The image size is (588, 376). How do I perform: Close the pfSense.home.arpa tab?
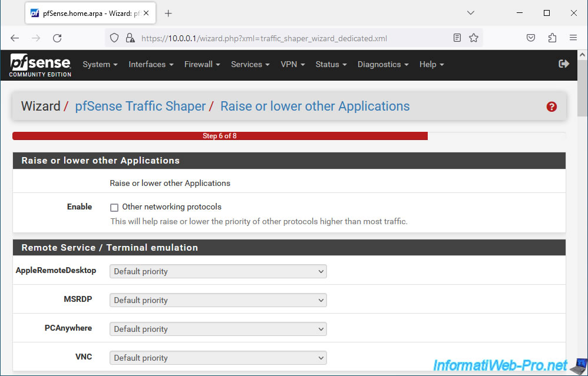(146, 13)
